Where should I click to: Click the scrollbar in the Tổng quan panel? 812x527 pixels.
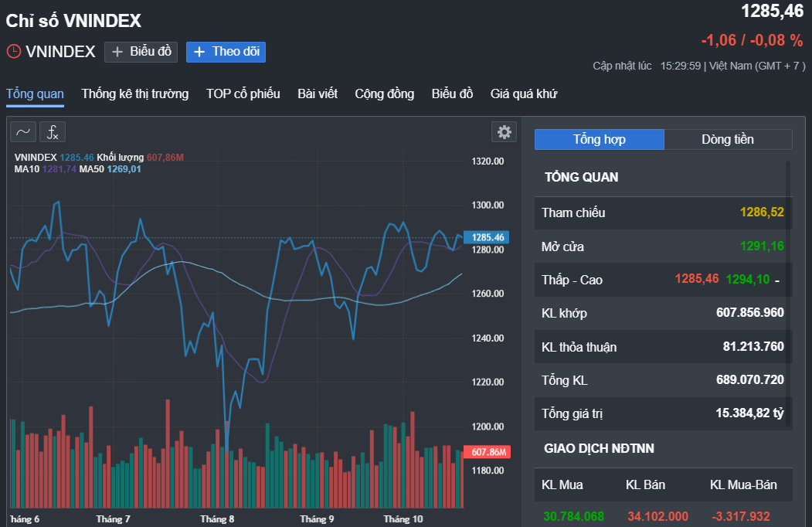pyautogui.click(x=788, y=294)
